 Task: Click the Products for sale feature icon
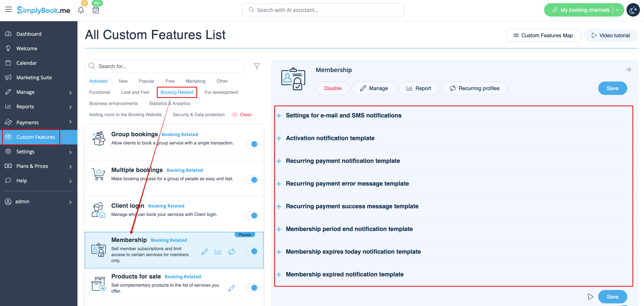pos(98,284)
